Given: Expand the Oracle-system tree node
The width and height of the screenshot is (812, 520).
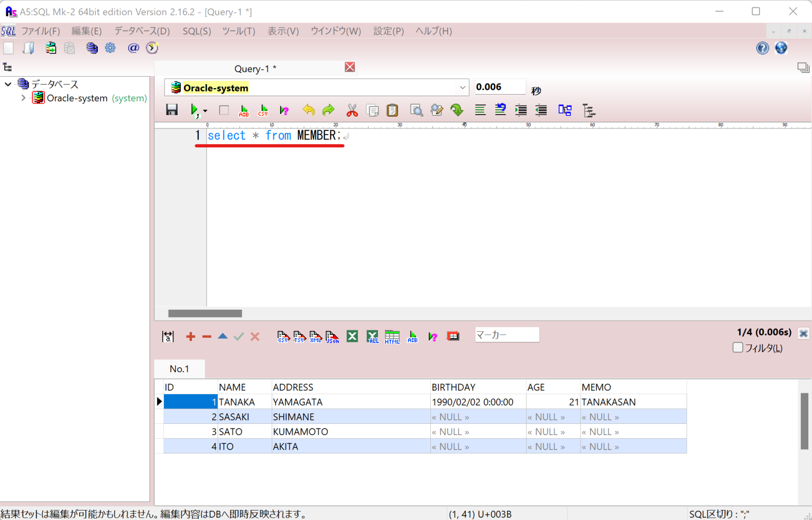Looking at the screenshot, I should click(x=23, y=98).
